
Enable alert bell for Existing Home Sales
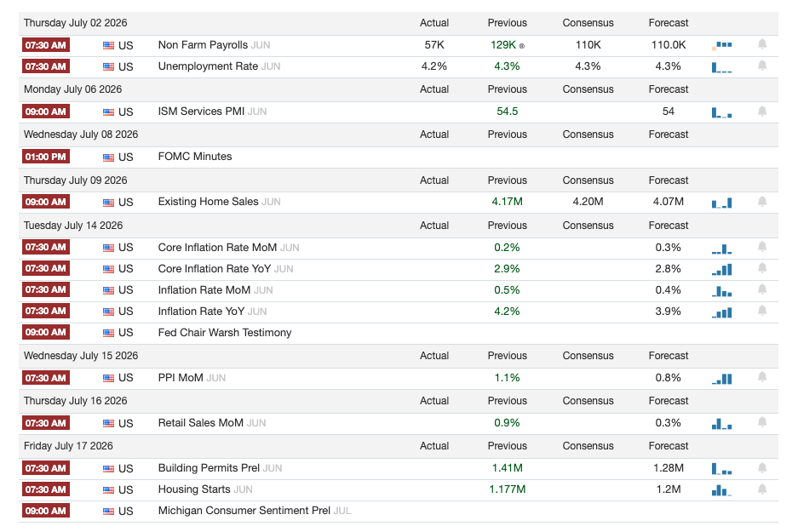762,202
